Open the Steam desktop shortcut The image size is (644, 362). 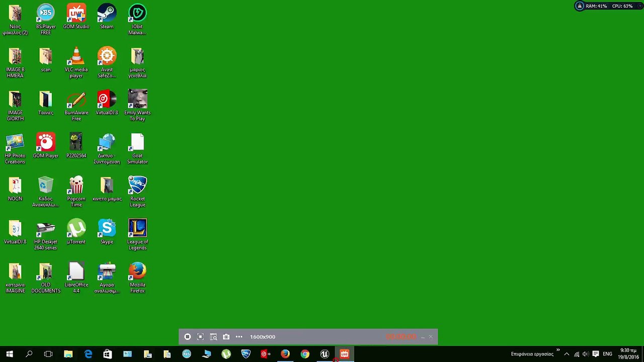pyautogui.click(x=107, y=17)
